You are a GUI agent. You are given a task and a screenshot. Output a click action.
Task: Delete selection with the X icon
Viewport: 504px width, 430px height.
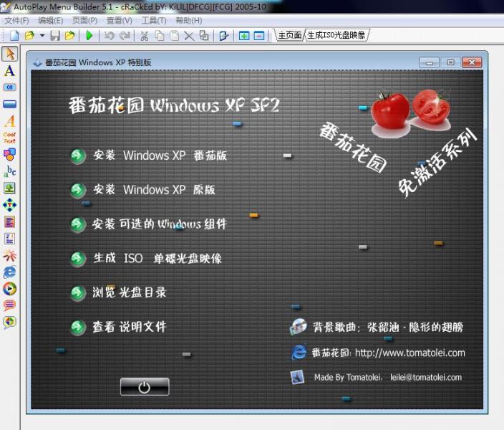pyautogui.click(x=189, y=36)
